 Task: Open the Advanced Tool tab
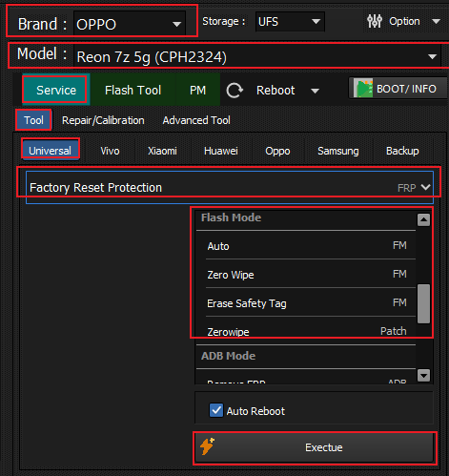tap(196, 120)
